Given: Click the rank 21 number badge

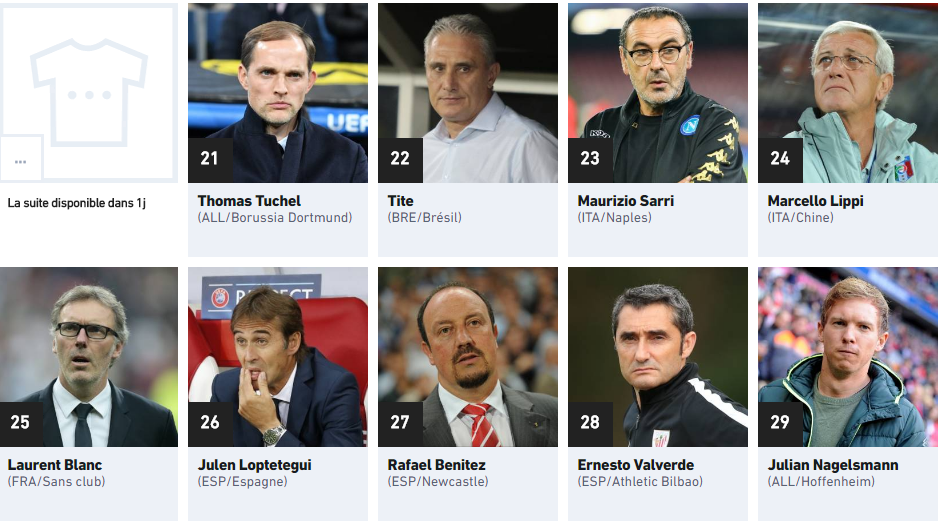Looking at the screenshot, I should [x=210, y=160].
